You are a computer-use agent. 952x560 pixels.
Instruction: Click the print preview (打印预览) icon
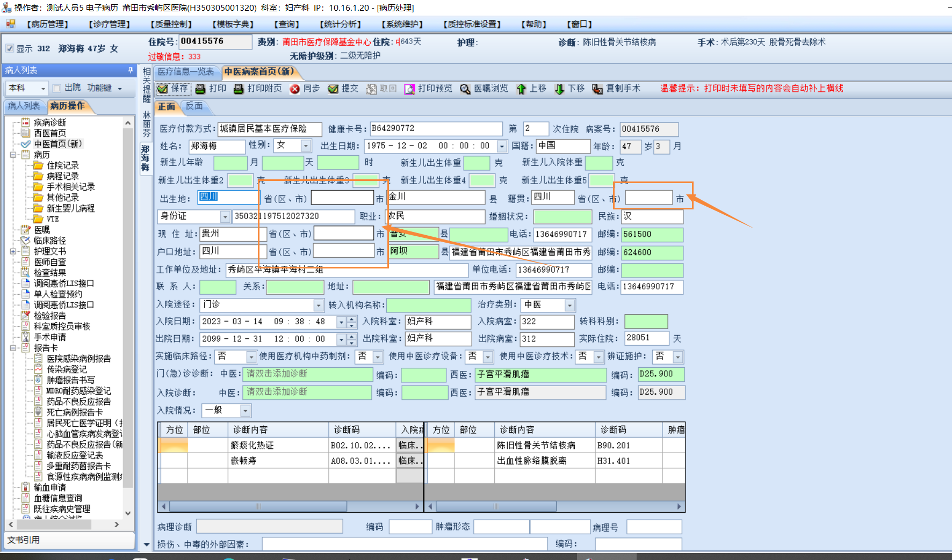[409, 89]
